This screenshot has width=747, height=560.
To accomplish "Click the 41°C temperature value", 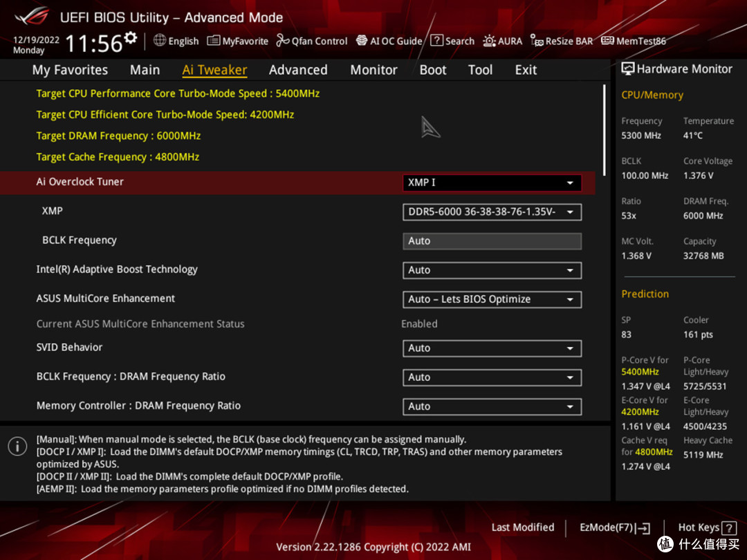I will tap(692, 136).
